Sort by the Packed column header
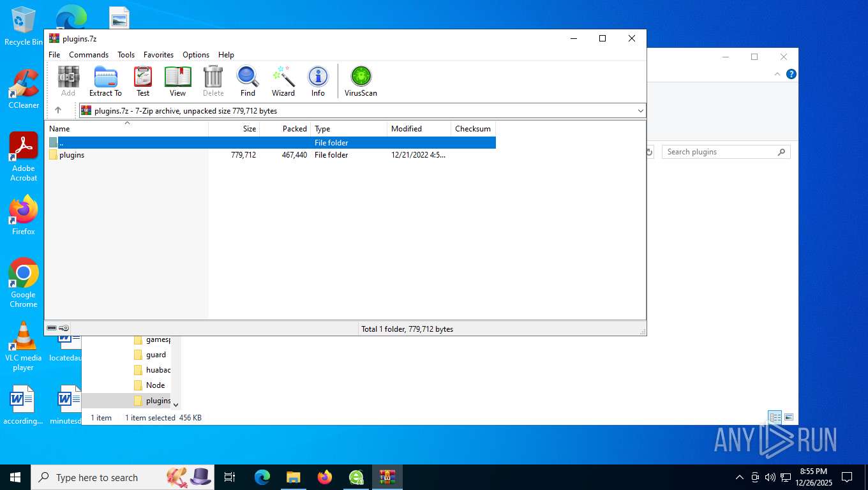 (285, 129)
